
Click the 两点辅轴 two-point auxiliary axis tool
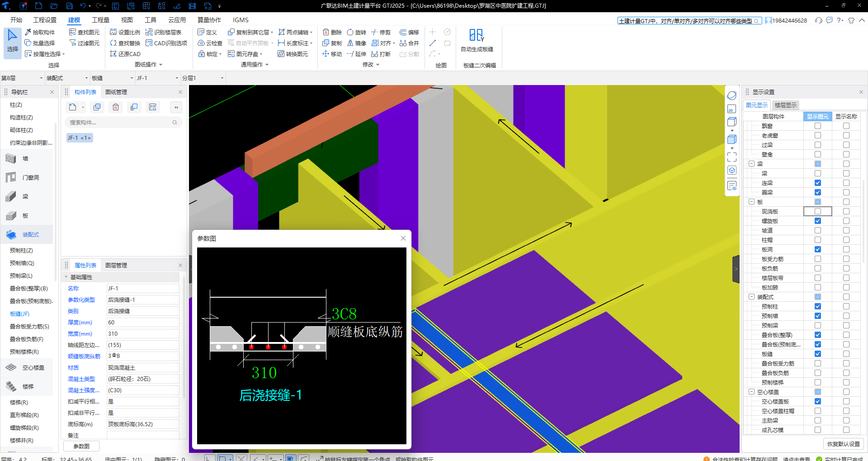(x=296, y=32)
